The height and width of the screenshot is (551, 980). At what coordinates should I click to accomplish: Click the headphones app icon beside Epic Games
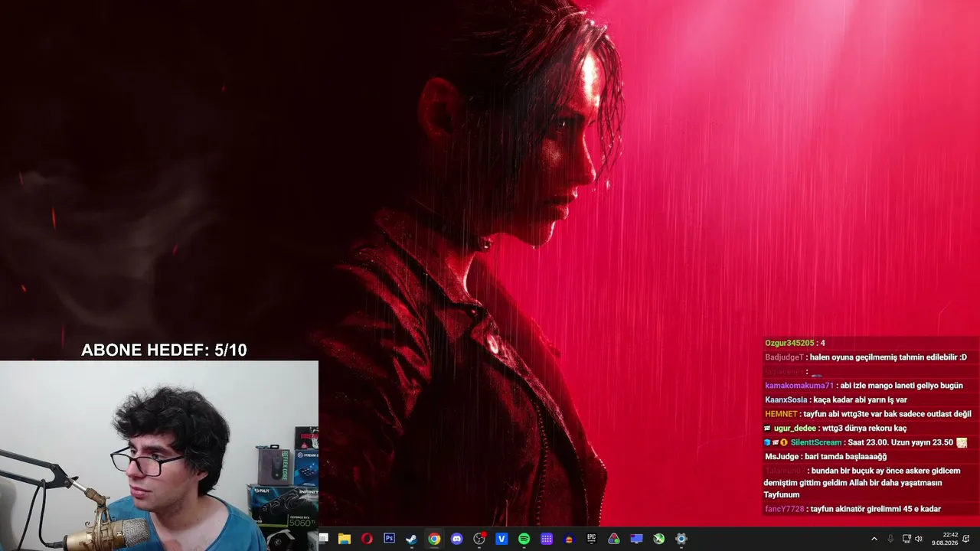[x=569, y=539]
